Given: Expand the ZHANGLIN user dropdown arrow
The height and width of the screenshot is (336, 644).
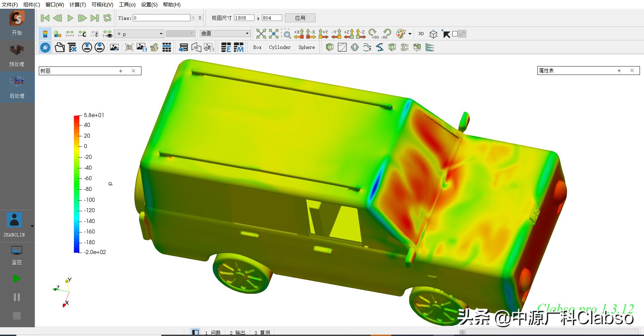Looking at the screenshot, I should (32, 226).
